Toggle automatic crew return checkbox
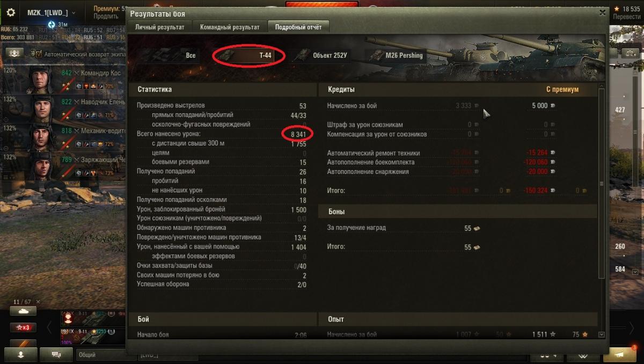 [39, 54]
